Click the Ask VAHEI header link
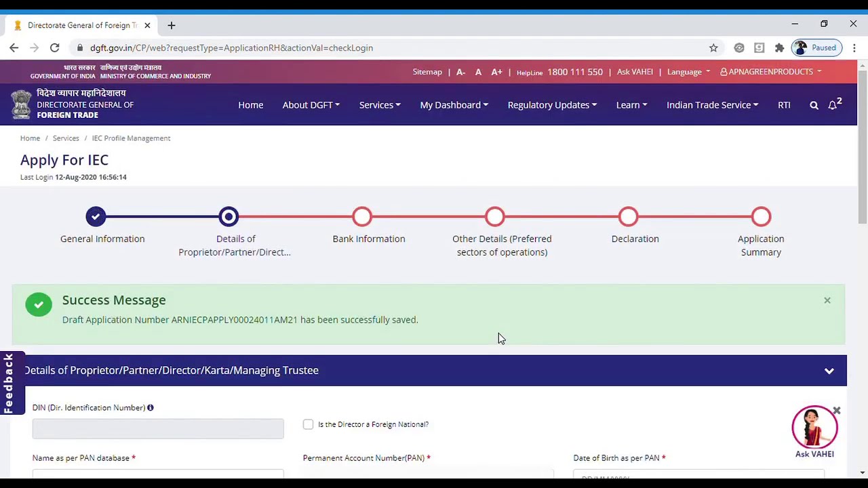868x488 pixels. 635,71
